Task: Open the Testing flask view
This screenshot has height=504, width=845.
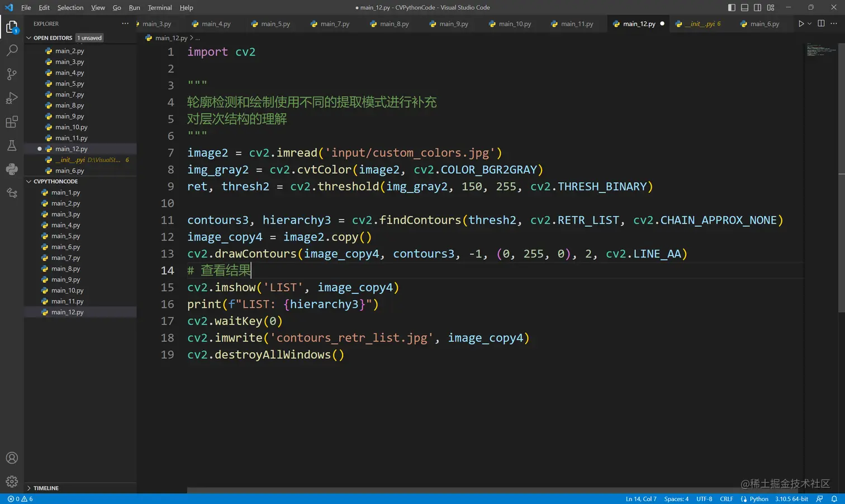Action: pos(12,146)
